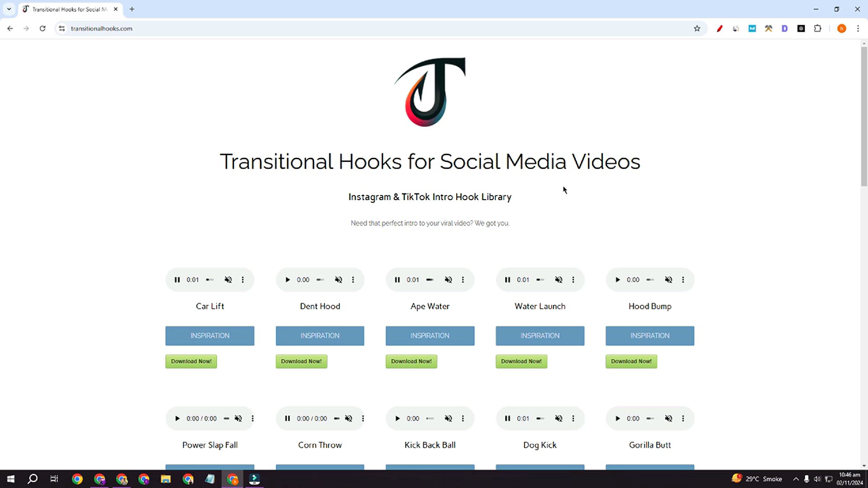Unmute the Ape Water player

pos(448,280)
